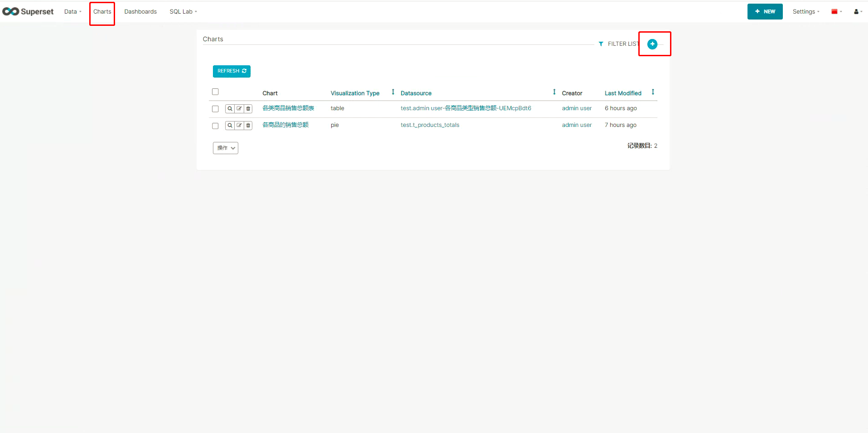Click the '7 hours ago' cell
Screen dimensions: 868x433
[621, 125]
